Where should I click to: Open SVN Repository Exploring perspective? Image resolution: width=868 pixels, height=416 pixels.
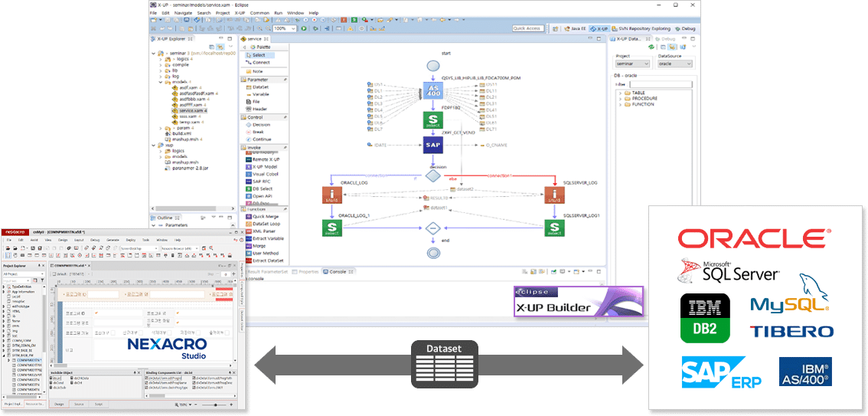pos(641,28)
